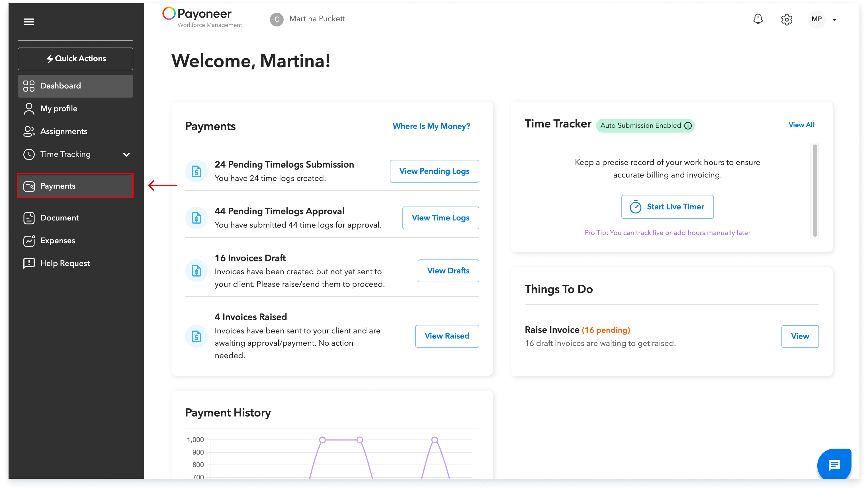Image resolution: width=868 pixels, height=493 pixels.
Task: Click the Time Tracker panel scrollbar
Action: click(x=815, y=191)
